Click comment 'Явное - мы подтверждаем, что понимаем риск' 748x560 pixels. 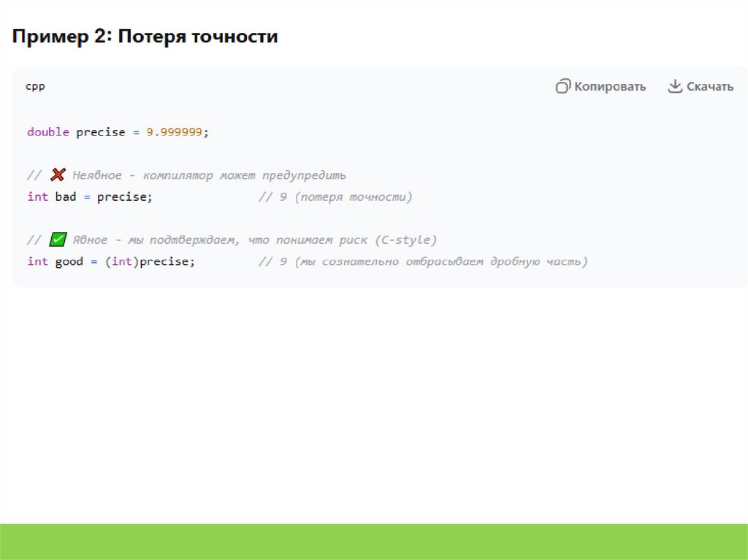[x=220, y=240]
